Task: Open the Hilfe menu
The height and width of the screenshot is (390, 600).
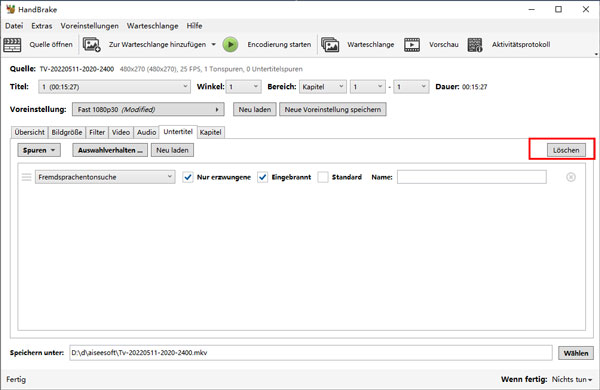Action: [194, 26]
